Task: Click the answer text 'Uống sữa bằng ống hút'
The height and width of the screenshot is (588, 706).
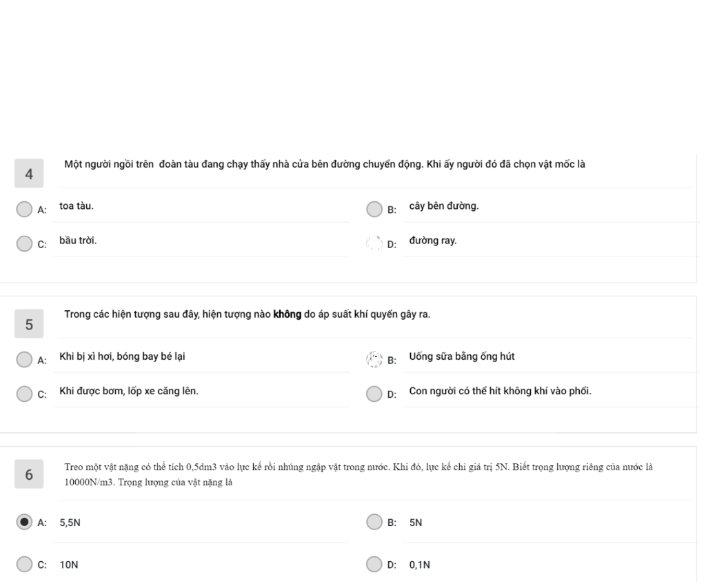Action: point(461,356)
